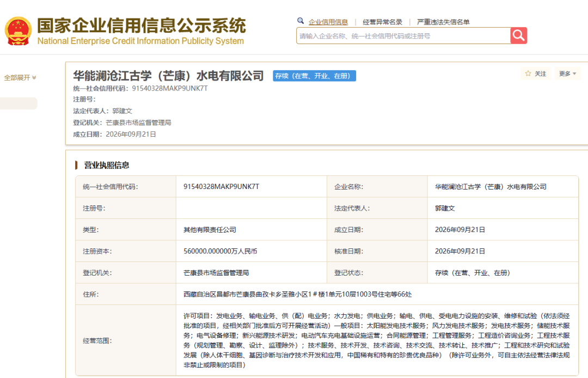
Task: Click the English title National Enterprise Credit Information Publicity System
Action: [x=140, y=41]
